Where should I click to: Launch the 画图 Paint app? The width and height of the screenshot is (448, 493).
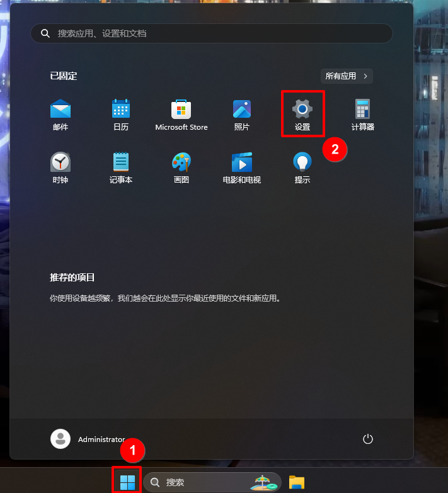tap(181, 167)
